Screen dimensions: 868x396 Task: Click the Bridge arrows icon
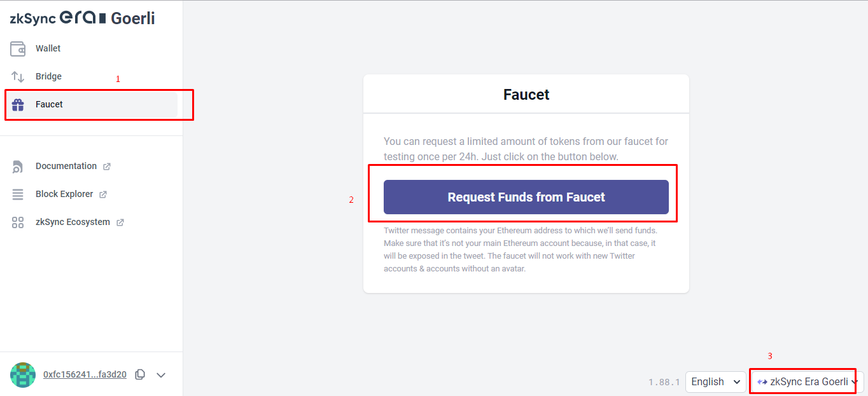click(x=18, y=76)
